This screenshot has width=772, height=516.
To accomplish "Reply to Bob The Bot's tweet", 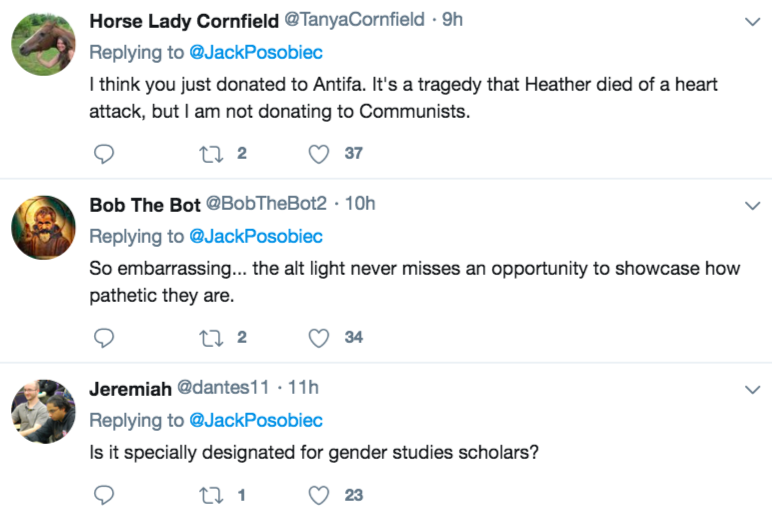I will [x=104, y=338].
